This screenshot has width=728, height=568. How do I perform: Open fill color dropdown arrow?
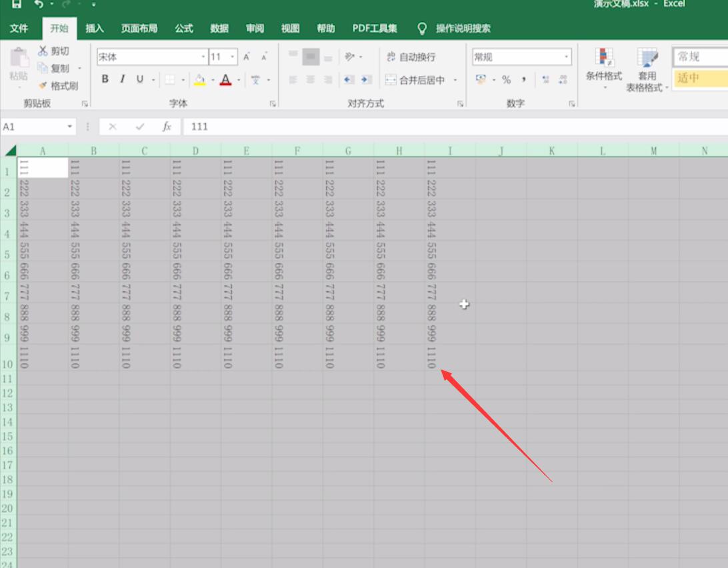pos(213,80)
